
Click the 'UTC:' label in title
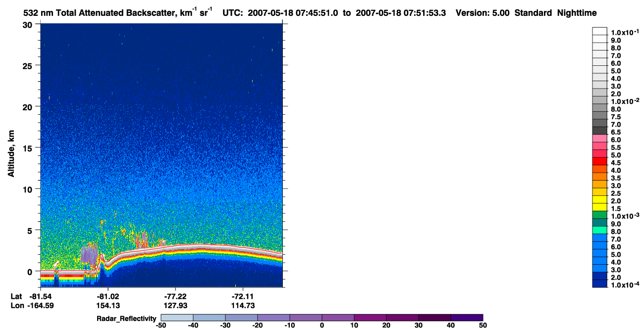point(233,13)
